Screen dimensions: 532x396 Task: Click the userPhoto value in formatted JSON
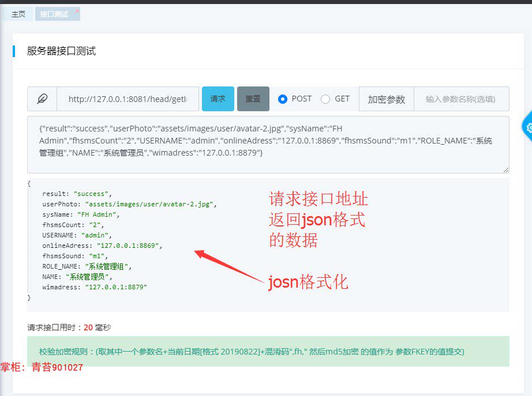tap(151, 204)
